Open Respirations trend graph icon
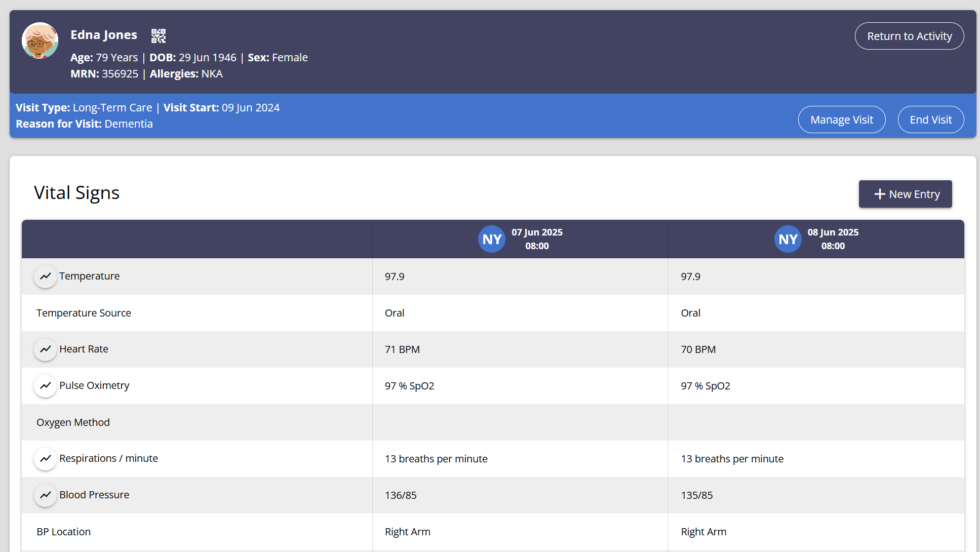980x552 pixels. click(x=45, y=459)
